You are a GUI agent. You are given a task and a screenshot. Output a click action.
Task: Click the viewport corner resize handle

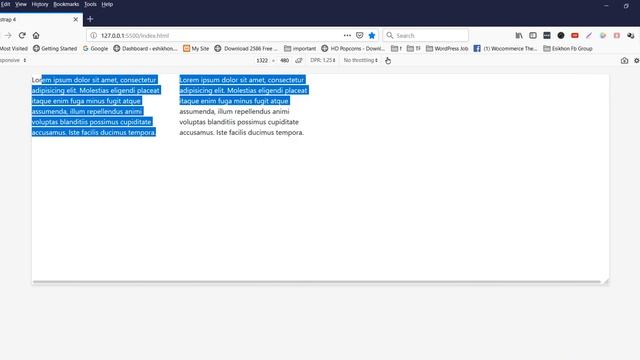(606, 281)
